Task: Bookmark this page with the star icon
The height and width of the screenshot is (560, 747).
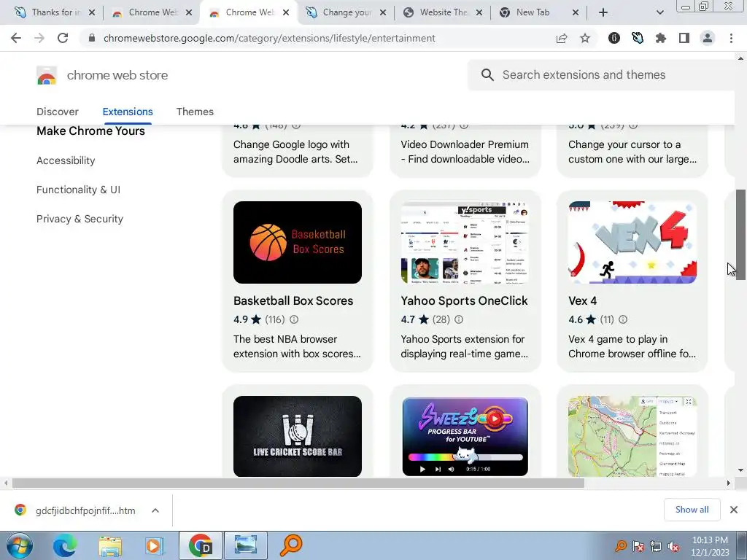Action: pos(585,38)
